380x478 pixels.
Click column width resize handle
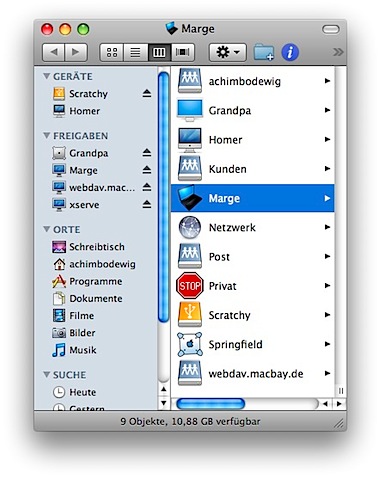tap(341, 390)
